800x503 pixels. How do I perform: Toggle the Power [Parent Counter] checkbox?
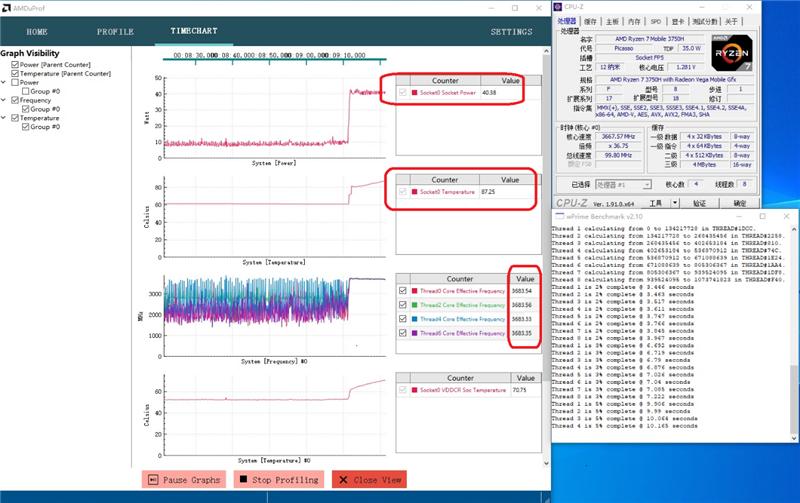point(15,64)
